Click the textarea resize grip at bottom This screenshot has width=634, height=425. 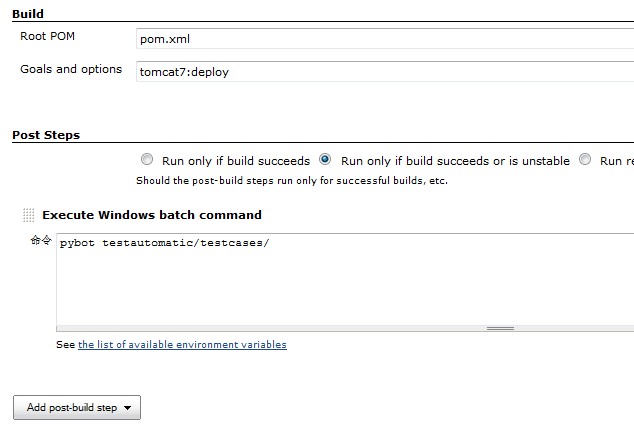tap(499, 328)
